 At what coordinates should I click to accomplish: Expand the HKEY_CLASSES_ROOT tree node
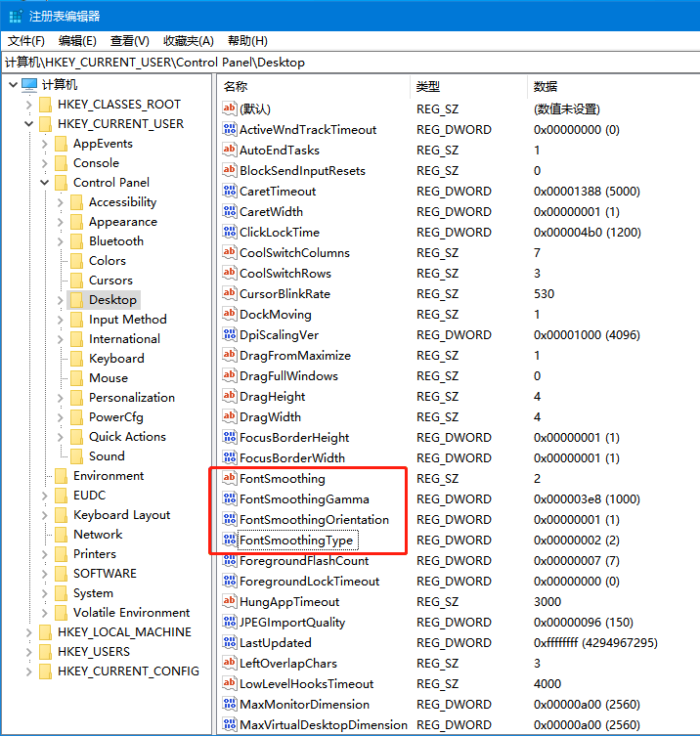click(x=29, y=105)
